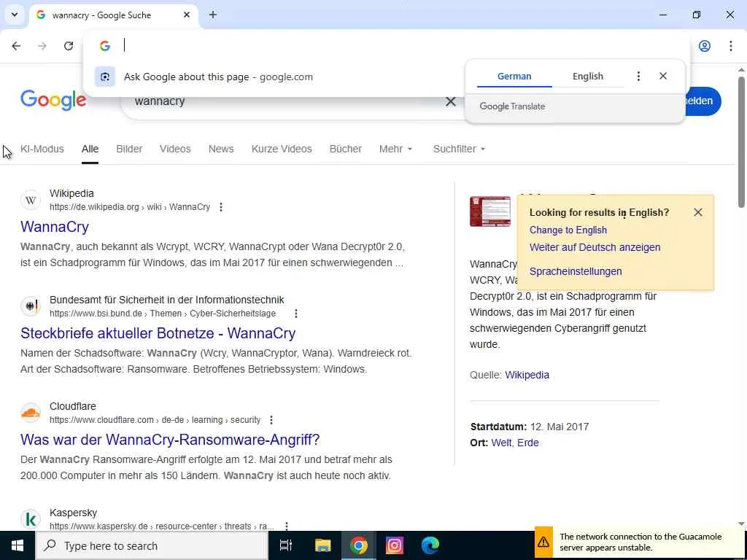Open Task View from the taskbar
Screen dimensions: 747x560
coord(286,545)
